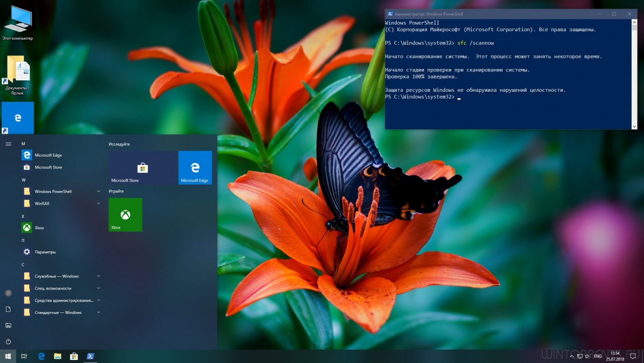Open Microsoft Edge from the taskbar
This screenshot has width=644, height=363.
coord(42,356)
